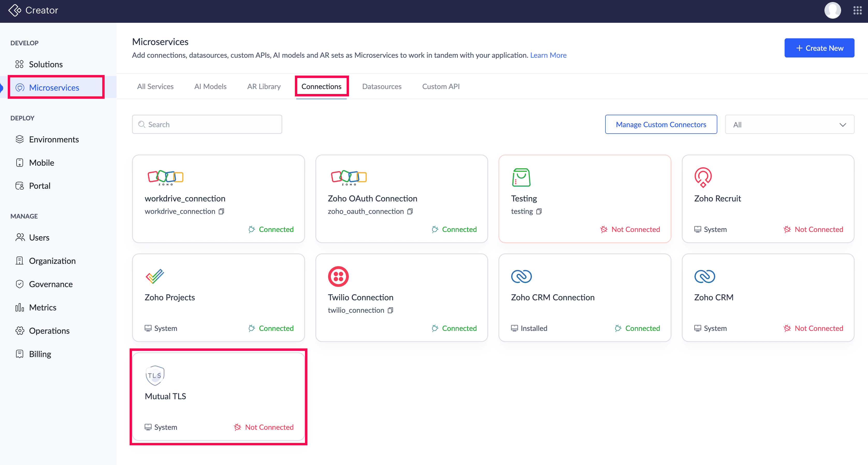Screen dimensions: 868x465
Task: Copy the testing link name
Action: [539, 211]
